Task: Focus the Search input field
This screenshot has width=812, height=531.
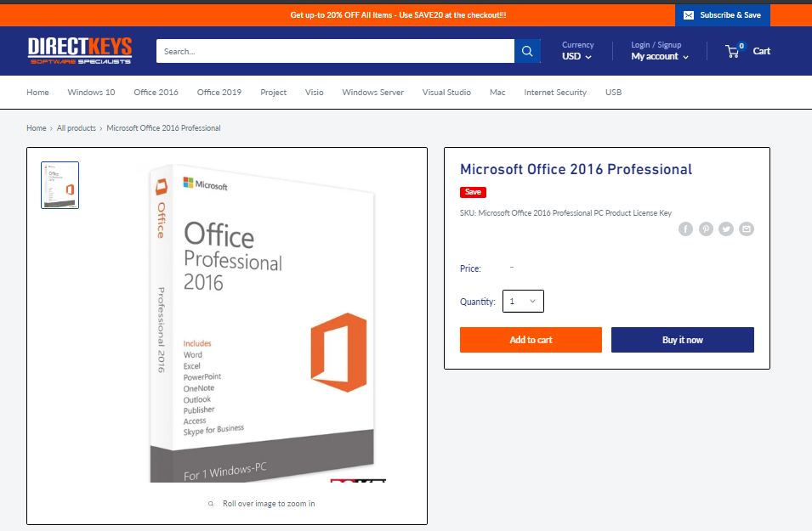Action: pyautogui.click(x=335, y=51)
